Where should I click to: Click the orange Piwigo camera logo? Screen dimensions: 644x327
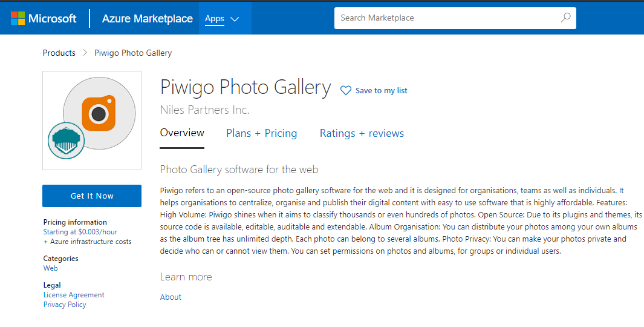(x=99, y=114)
